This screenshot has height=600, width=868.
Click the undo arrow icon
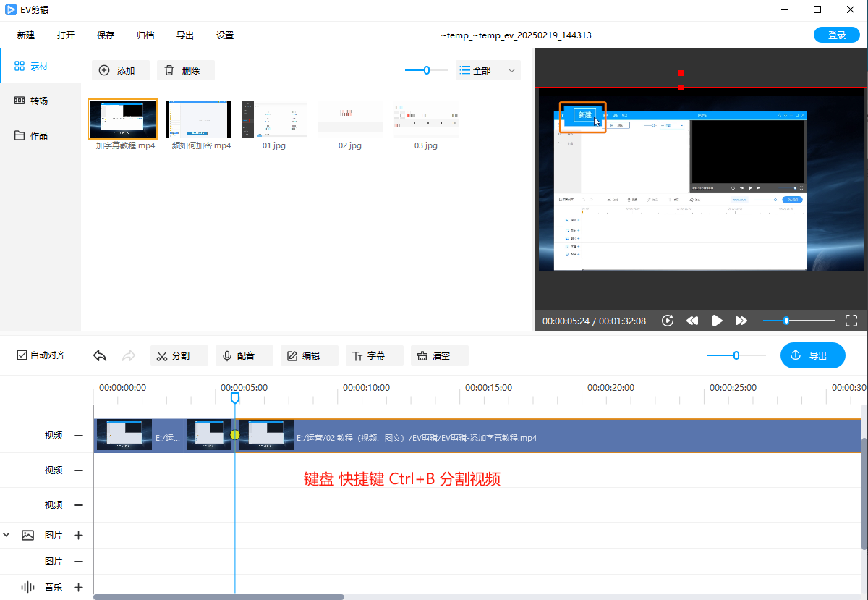(x=101, y=355)
